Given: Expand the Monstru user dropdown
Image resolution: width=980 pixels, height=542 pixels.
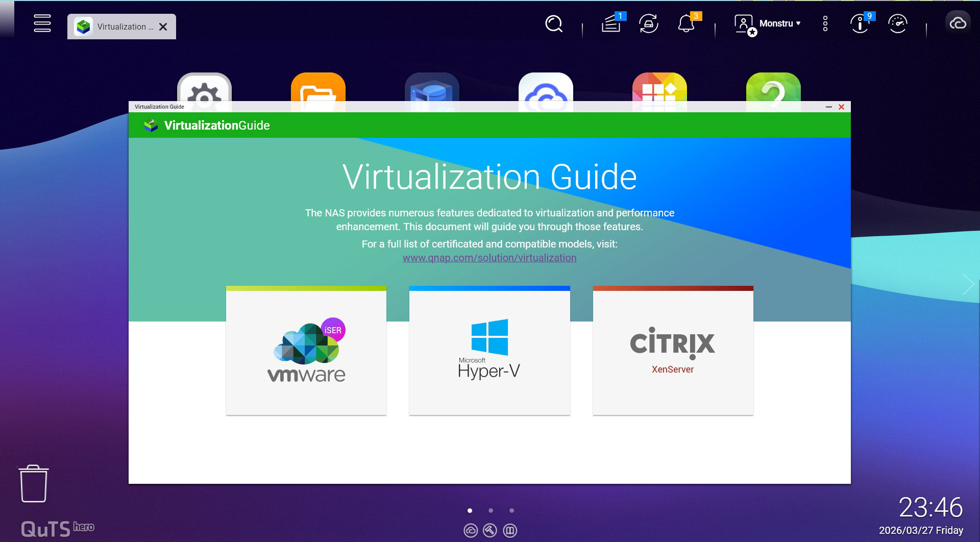Looking at the screenshot, I should coord(779,23).
